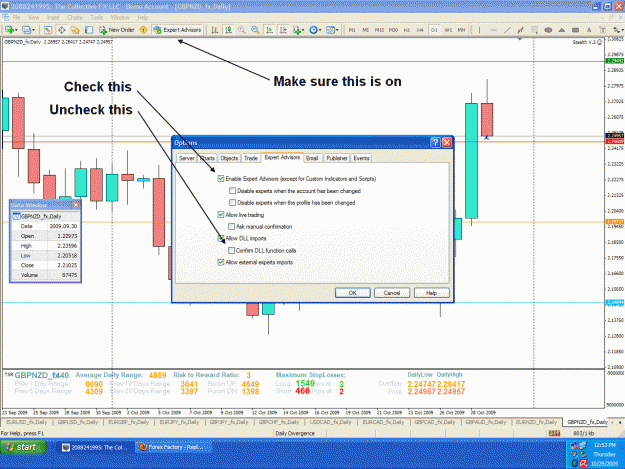Click OK in the Options dialog
This screenshot has width=625, height=469.
point(353,293)
